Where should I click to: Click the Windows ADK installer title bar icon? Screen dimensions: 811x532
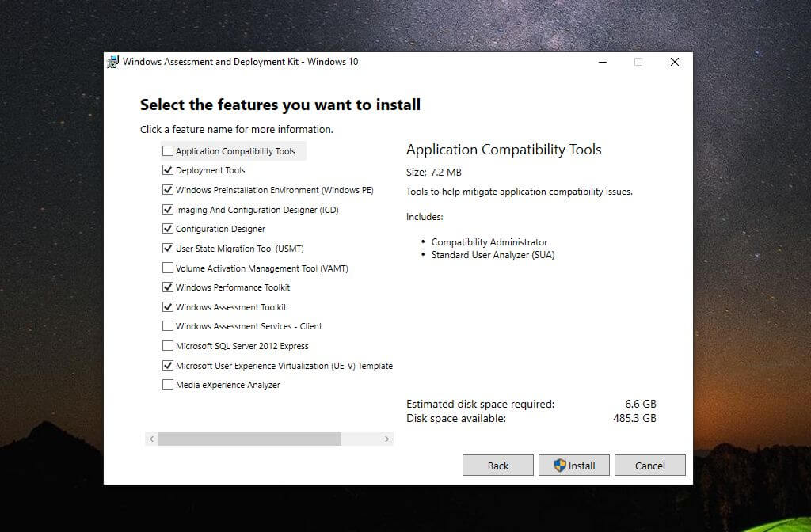point(112,62)
